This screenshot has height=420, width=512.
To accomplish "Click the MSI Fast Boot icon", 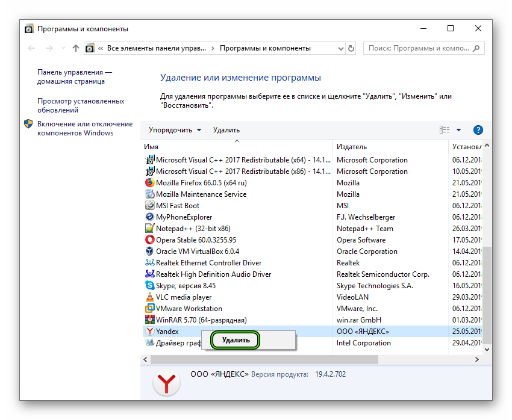I will (x=149, y=205).
